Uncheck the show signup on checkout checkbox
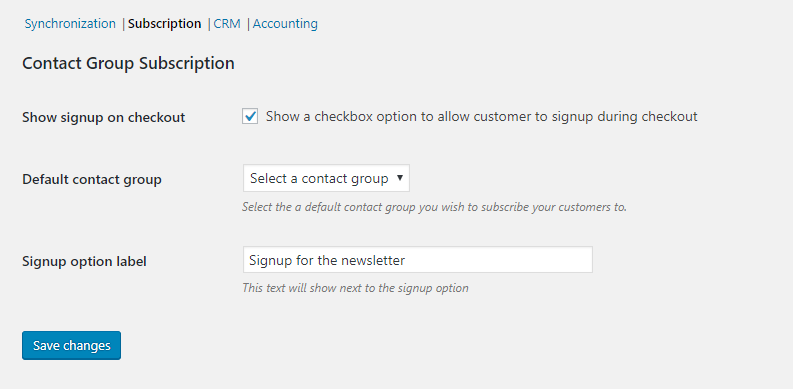793x389 pixels. click(x=250, y=116)
